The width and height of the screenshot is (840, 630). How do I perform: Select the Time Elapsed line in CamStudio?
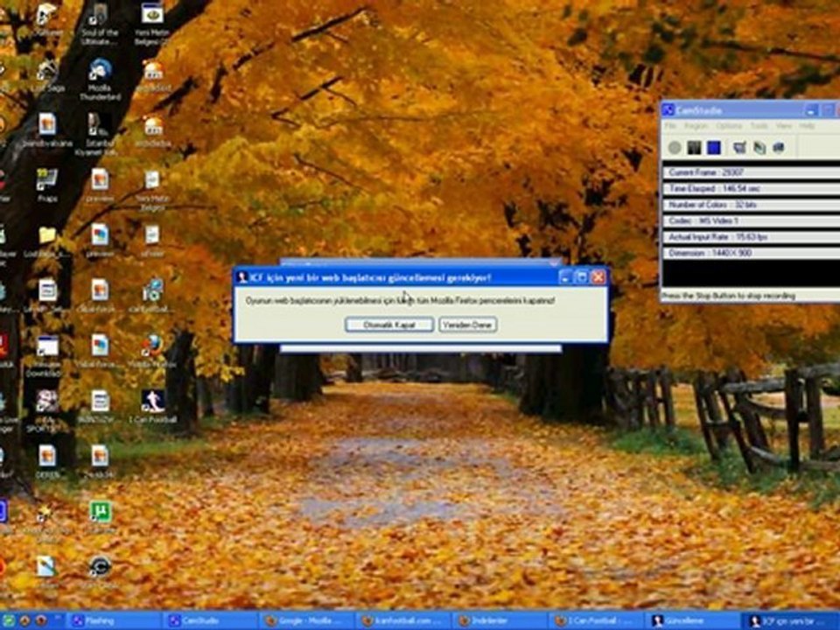(x=752, y=189)
